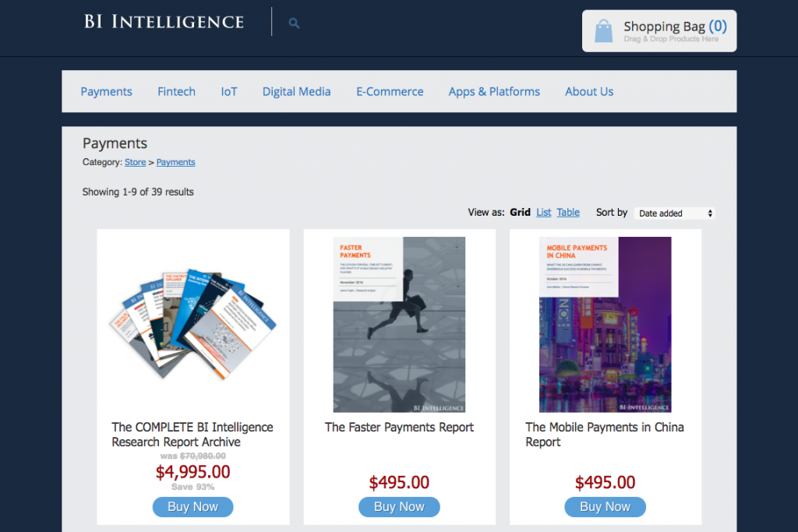Open the Mobile Payments in China cover image
Image resolution: width=798 pixels, height=532 pixels.
605,324
